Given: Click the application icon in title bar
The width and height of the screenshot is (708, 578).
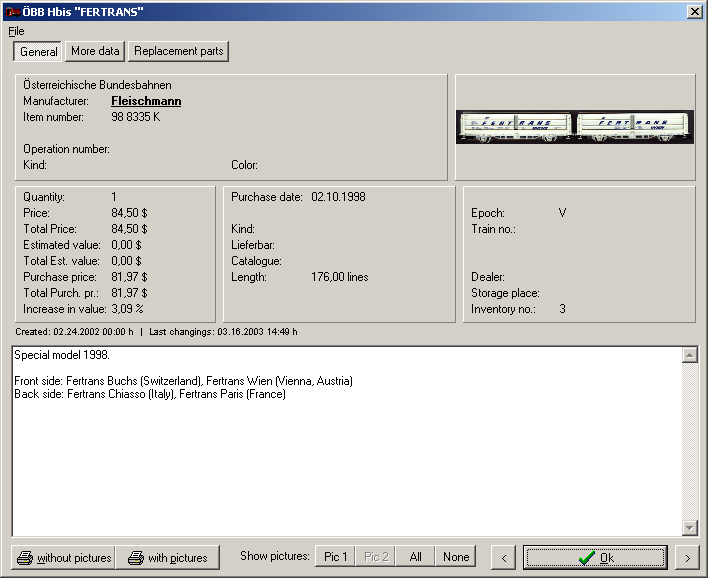Looking at the screenshot, I should coord(13,12).
